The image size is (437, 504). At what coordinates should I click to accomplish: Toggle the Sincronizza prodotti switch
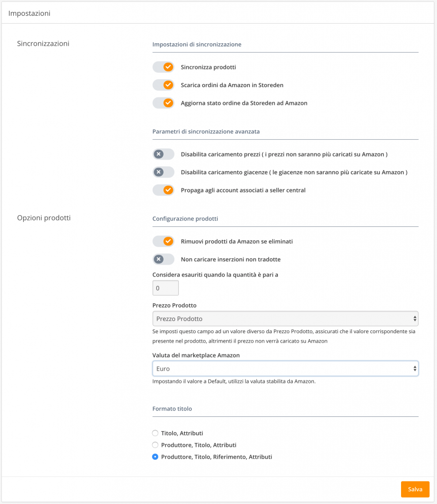pos(163,67)
